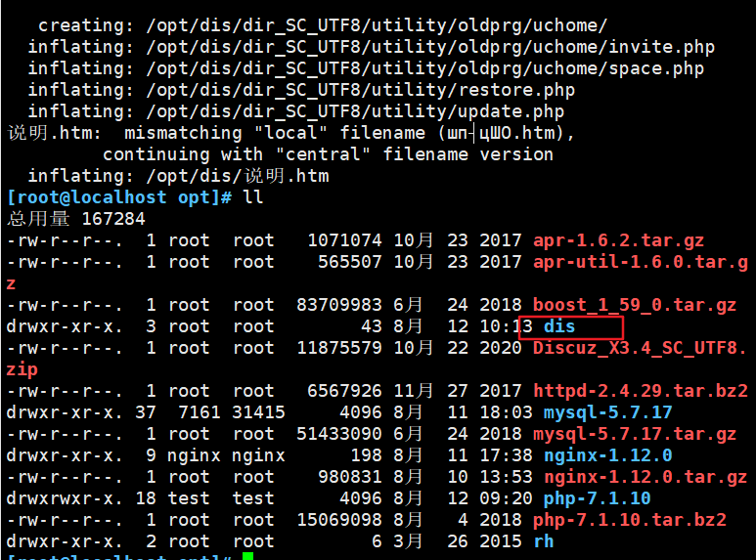Click the green terminal cursor block
Viewport: 756px width, 560px height.
click(247, 556)
